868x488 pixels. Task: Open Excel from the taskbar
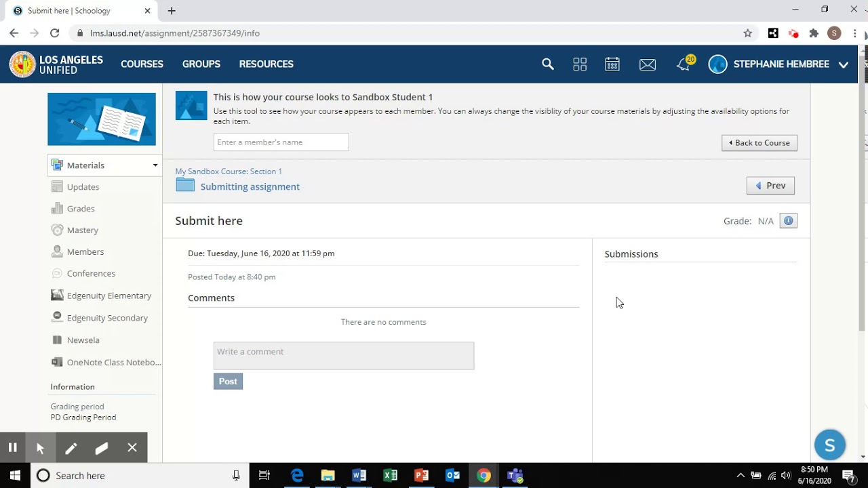pyautogui.click(x=391, y=476)
